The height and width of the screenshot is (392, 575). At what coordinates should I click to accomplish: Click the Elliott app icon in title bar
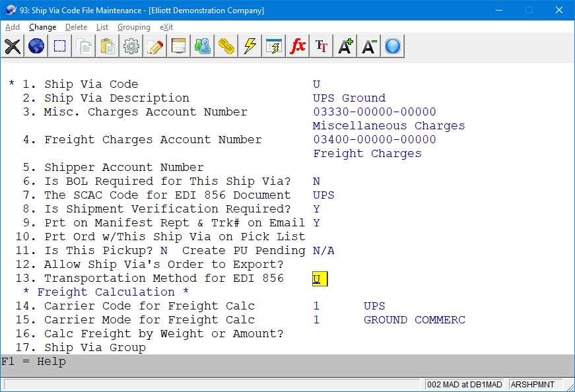11,10
